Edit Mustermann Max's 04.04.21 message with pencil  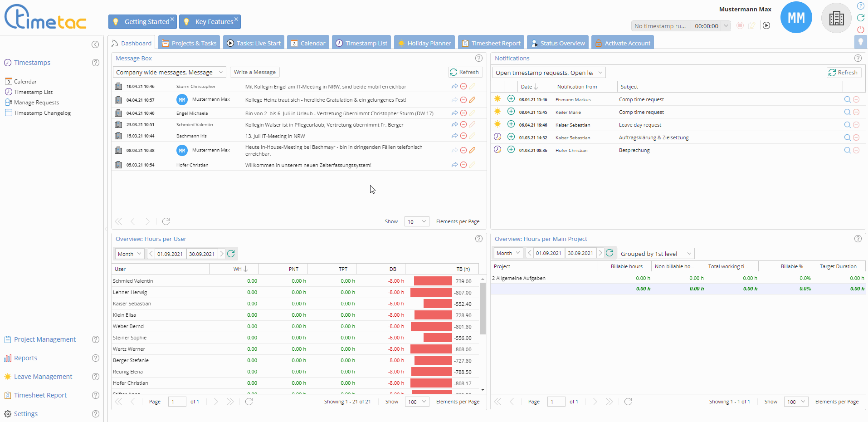point(472,100)
